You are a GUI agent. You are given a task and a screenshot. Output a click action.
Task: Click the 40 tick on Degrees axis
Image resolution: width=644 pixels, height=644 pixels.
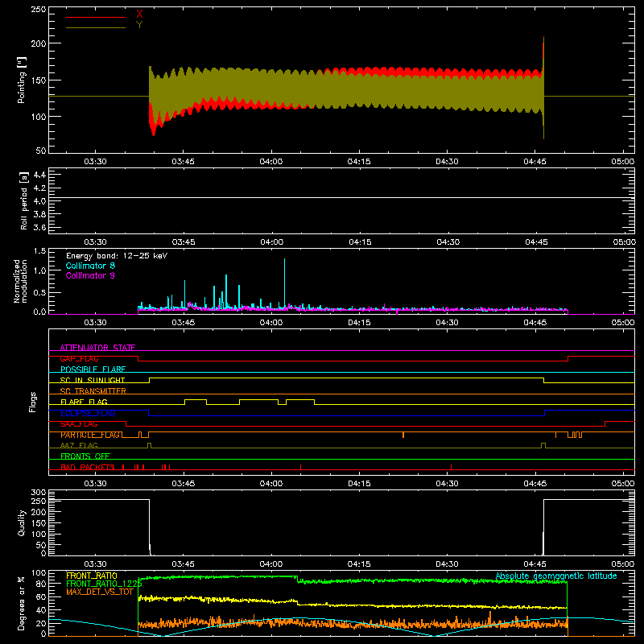coord(41,610)
